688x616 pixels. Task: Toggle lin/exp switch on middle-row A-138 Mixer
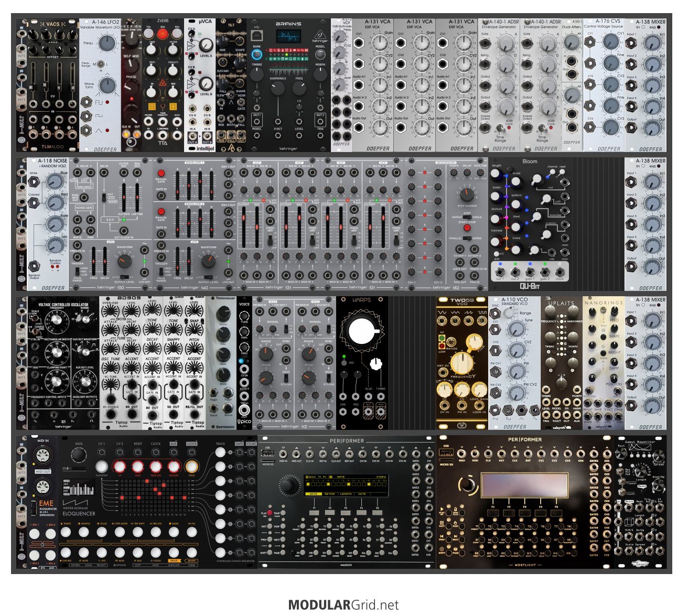[x=647, y=166]
